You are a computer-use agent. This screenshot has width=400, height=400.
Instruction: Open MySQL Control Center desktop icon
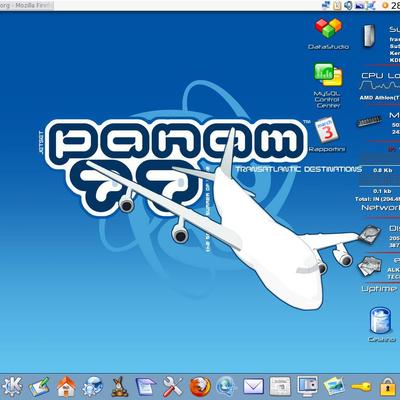[328, 75]
